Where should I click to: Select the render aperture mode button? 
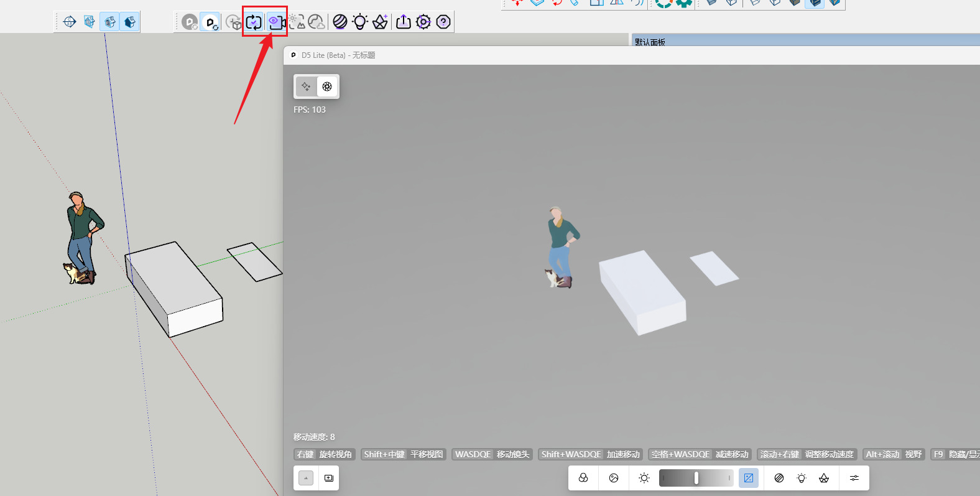tap(327, 87)
